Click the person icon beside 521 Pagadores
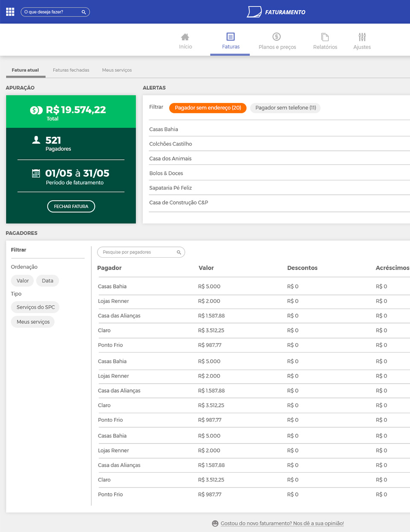The width and height of the screenshot is (410, 532). click(36, 140)
